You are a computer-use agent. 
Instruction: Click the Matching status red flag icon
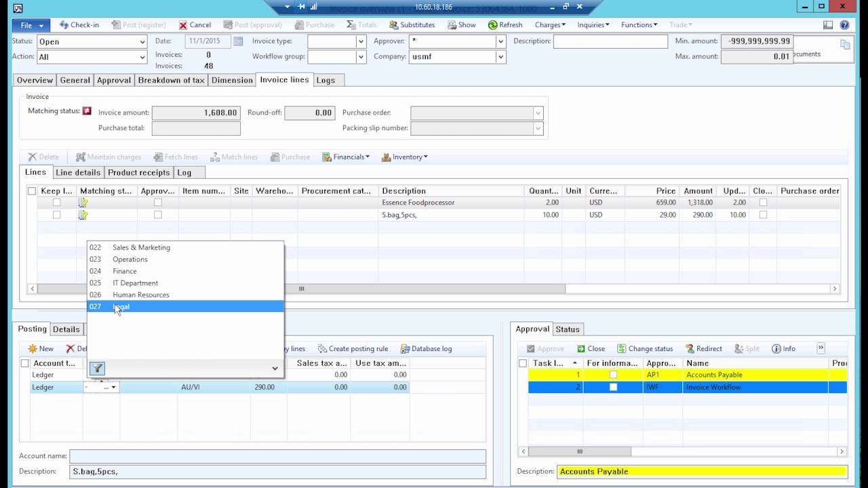[x=87, y=110]
